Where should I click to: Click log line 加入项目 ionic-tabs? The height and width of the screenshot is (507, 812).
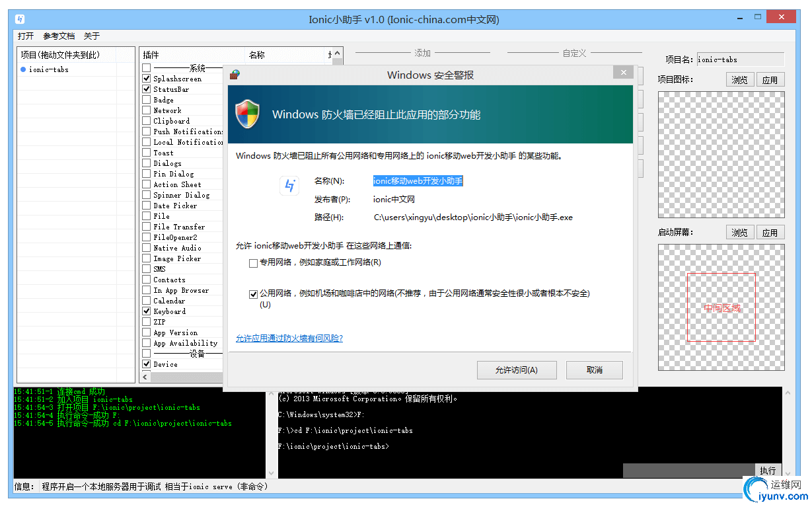(73, 399)
